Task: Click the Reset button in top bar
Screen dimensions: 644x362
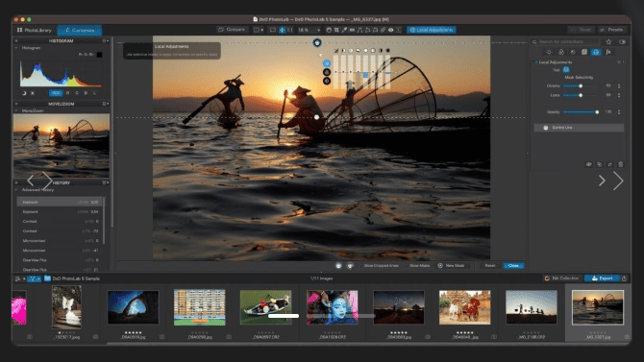Action: point(582,30)
